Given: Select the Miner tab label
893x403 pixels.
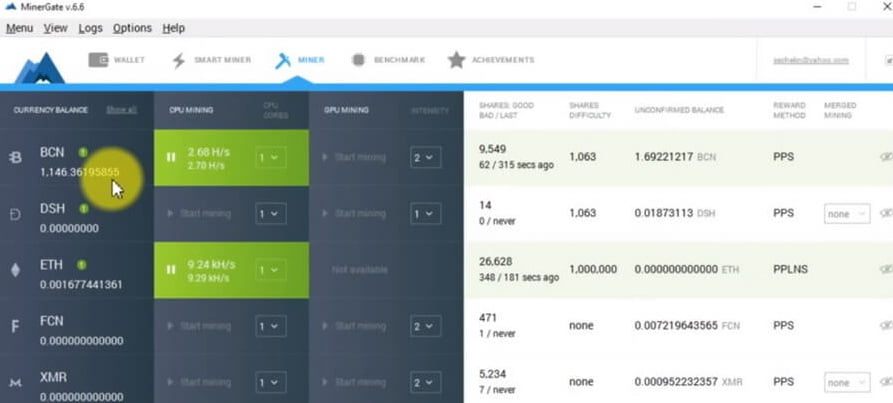Looking at the screenshot, I should [x=311, y=60].
